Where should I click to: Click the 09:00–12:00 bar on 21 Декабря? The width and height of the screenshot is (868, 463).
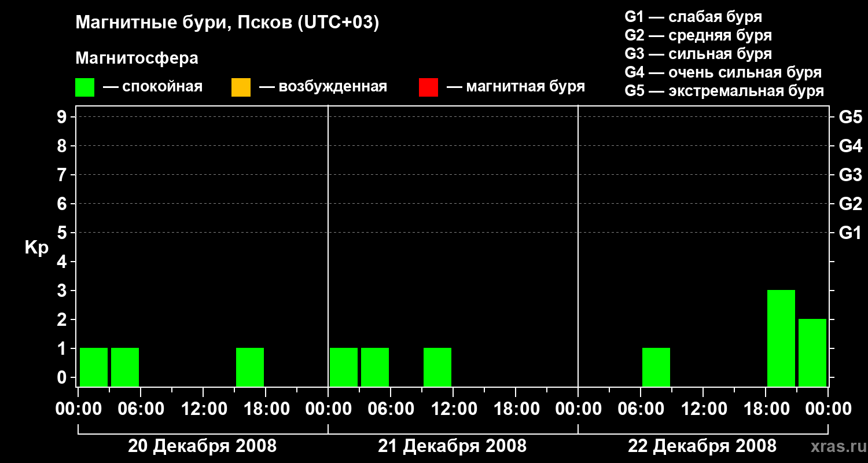(x=437, y=367)
